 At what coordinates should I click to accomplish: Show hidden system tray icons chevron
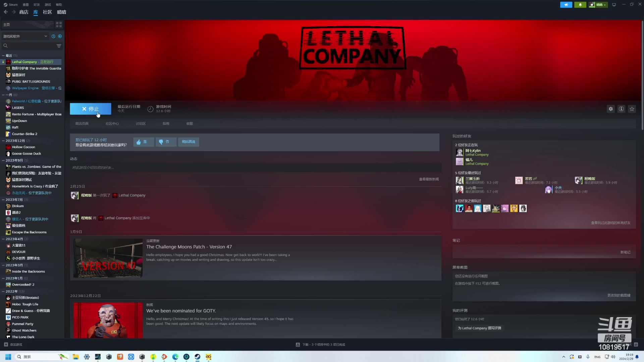pos(563,357)
